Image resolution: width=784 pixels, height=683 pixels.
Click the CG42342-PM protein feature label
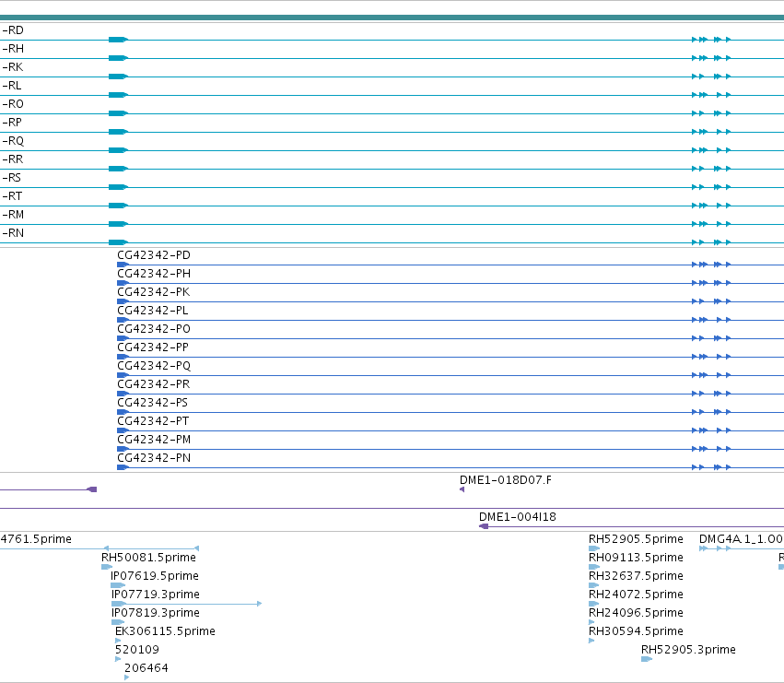(154, 440)
